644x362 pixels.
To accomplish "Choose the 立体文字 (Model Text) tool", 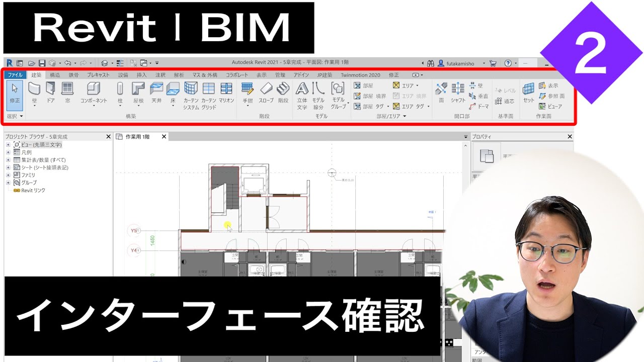I will point(302,96).
